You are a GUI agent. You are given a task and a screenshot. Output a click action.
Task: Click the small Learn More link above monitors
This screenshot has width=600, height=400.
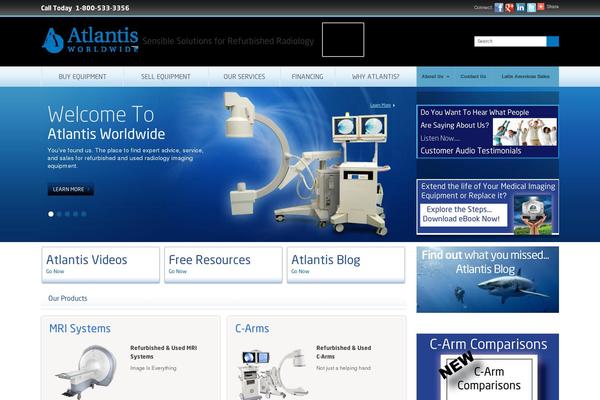coord(382,105)
